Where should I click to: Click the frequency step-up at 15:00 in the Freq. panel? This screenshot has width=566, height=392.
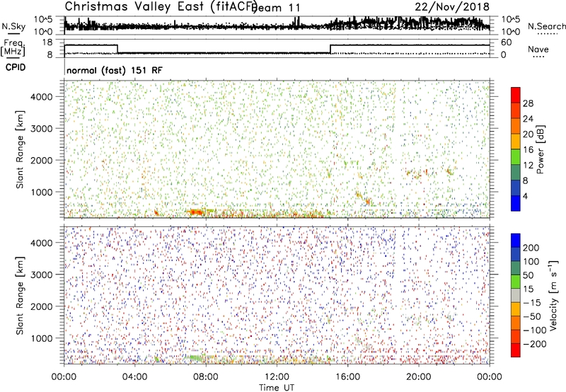point(330,49)
